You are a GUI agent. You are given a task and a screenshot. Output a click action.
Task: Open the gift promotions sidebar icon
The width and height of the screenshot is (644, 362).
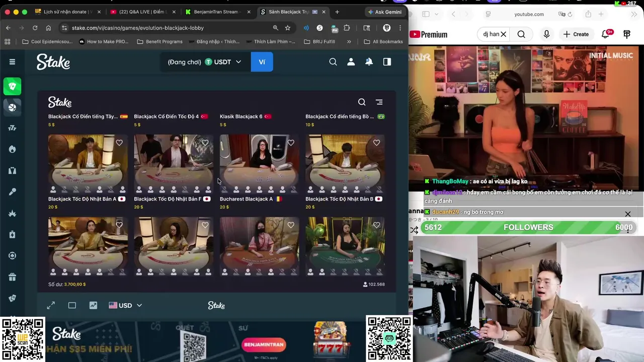13,277
